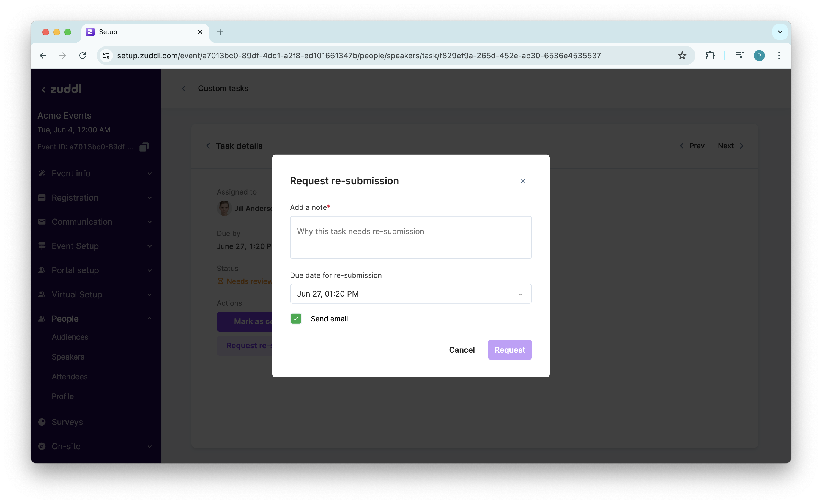Uncheck the Send email checkbox
The image size is (822, 504).
(296, 319)
